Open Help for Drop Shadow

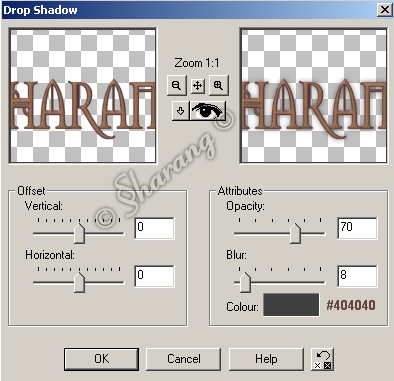(x=266, y=359)
